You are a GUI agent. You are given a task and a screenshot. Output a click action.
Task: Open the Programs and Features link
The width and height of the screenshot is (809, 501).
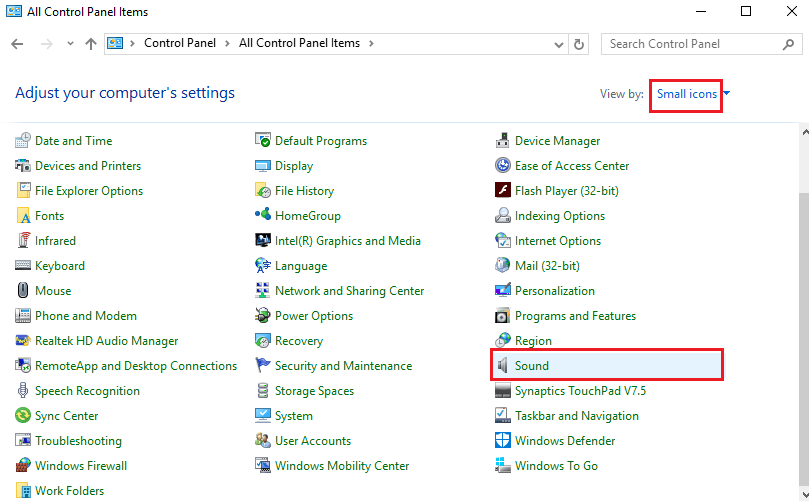575,315
